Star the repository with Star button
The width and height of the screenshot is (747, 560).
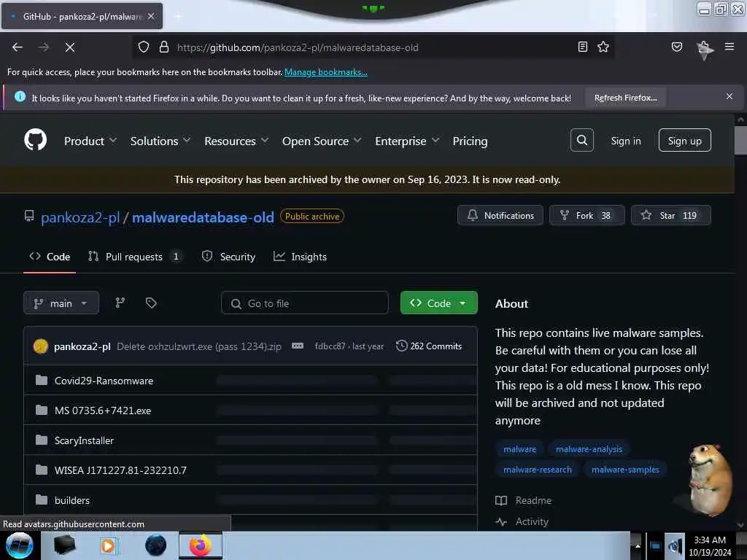[x=671, y=215]
